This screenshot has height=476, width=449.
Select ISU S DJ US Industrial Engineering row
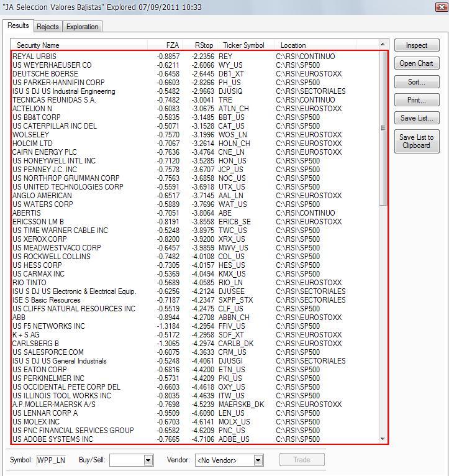[195, 91]
